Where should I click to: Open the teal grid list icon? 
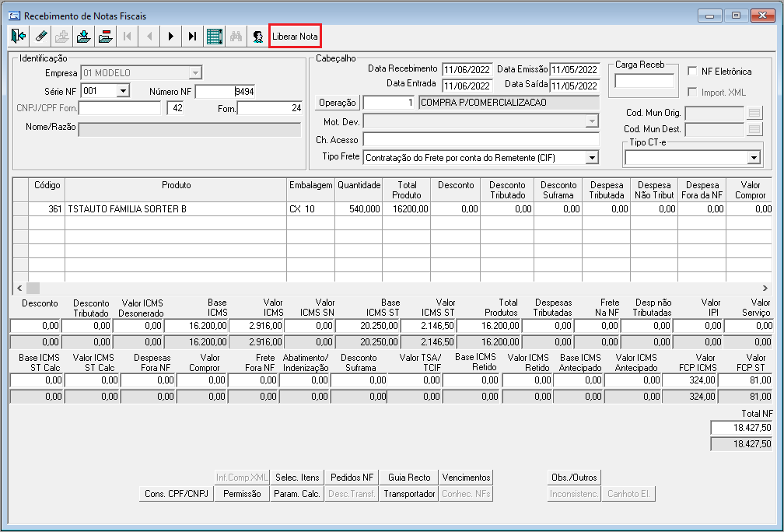pos(215,36)
